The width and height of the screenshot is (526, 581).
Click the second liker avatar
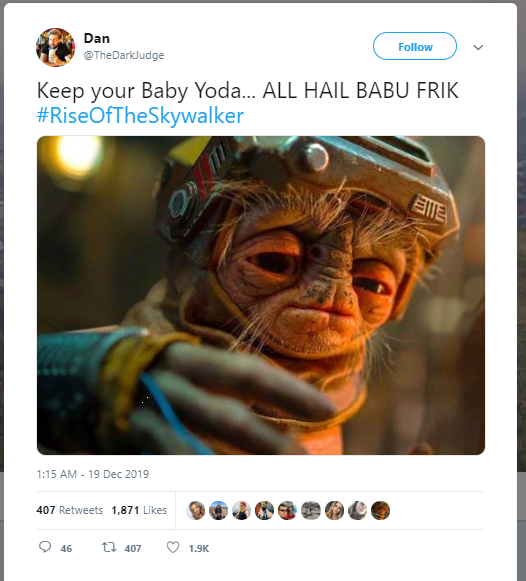[x=219, y=510]
